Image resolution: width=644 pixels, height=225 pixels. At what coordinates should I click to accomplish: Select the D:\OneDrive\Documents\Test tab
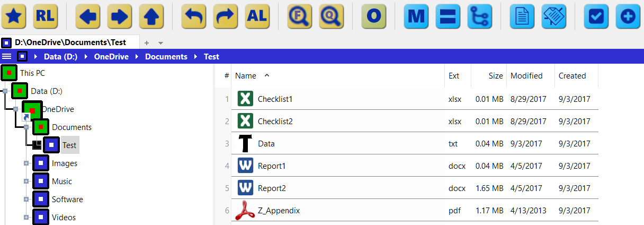(x=70, y=42)
